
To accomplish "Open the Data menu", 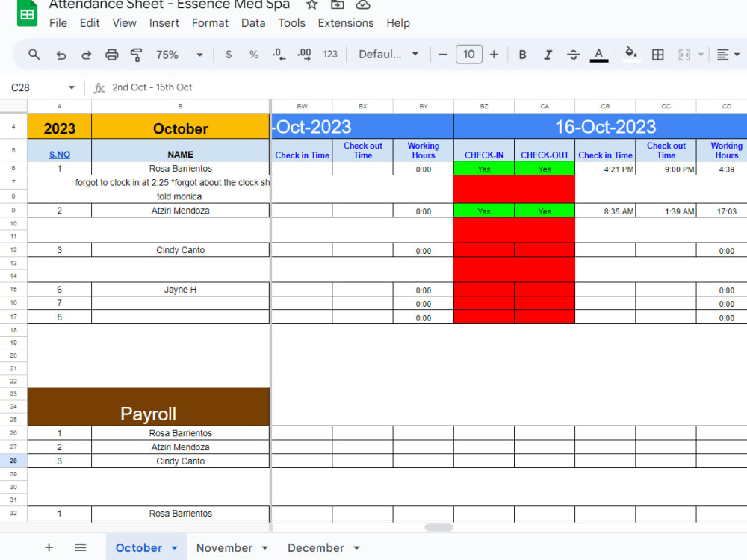I will (253, 23).
